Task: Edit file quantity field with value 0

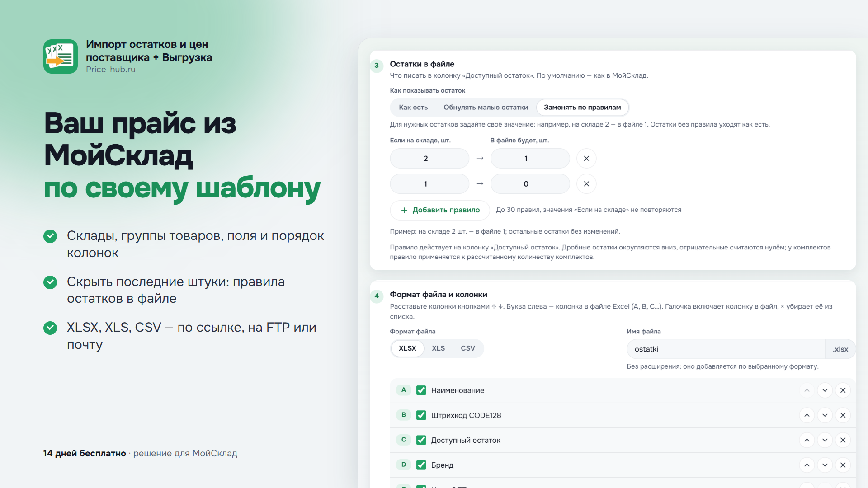Action: (530, 184)
